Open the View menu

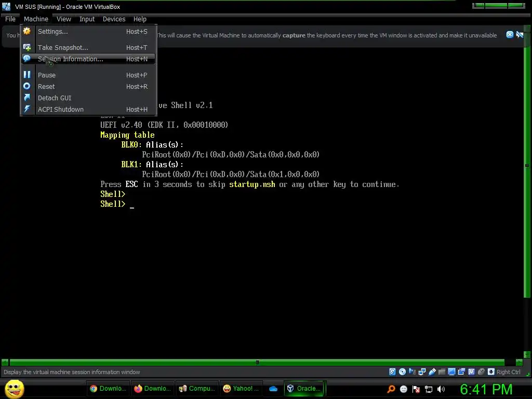click(64, 19)
